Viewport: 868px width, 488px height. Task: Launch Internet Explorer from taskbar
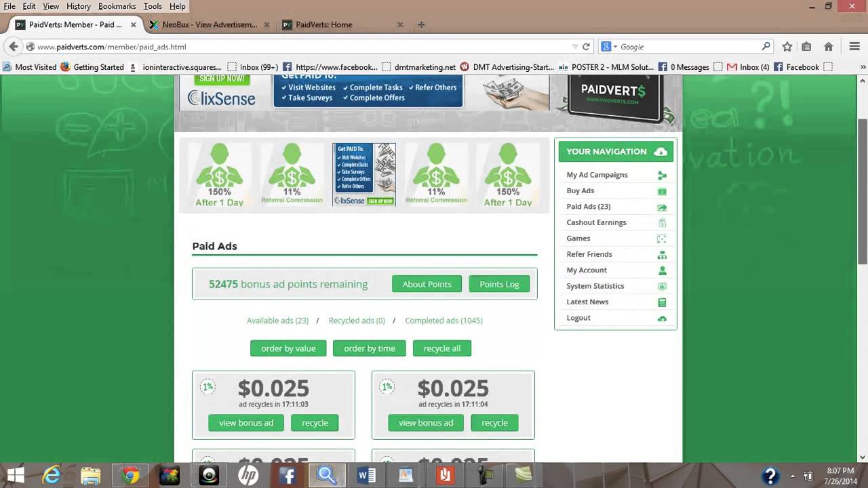(52, 475)
